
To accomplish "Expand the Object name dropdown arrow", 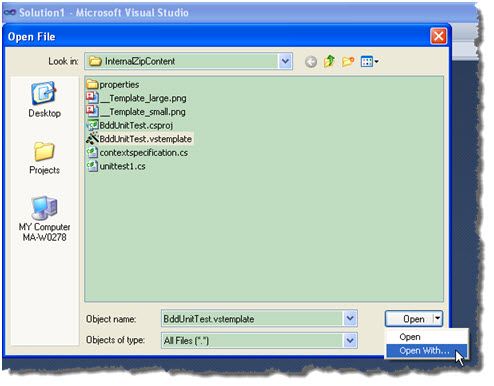I will tap(350, 318).
